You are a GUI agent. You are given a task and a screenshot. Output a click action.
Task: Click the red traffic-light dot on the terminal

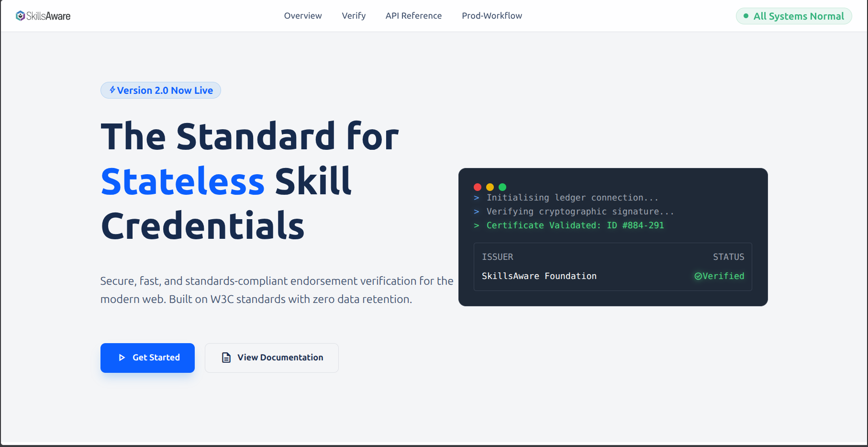tap(477, 187)
